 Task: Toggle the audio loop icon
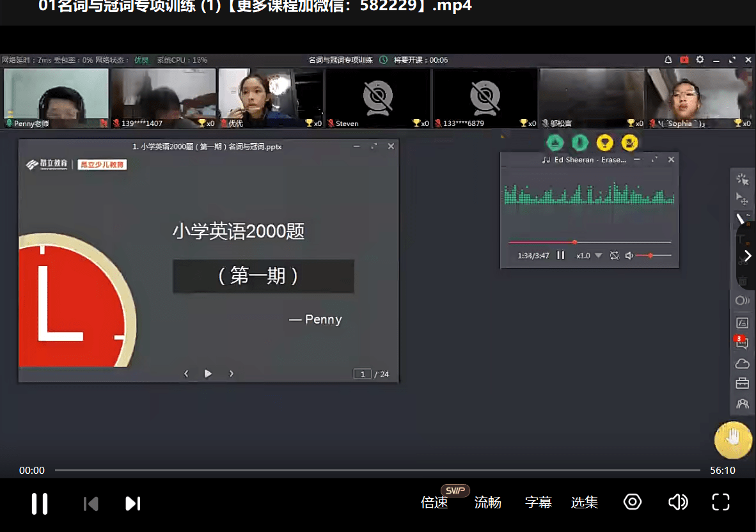click(614, 255)
